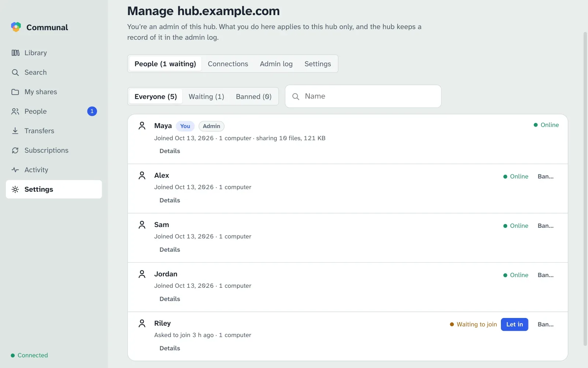Viewport: 588px width, 368px height.
Task: Click the Settings gear icon in the sidebar
Action: click(x=15, y=190)
